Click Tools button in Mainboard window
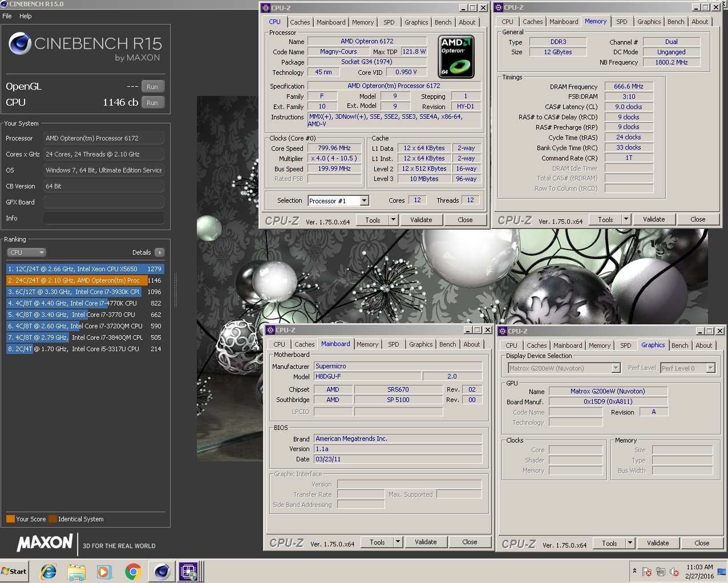 (378, 542)
